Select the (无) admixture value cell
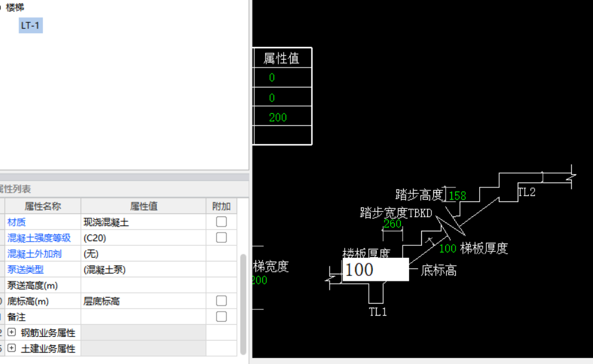The height and width of the screenshot is (364, 593). click(143, 254)
